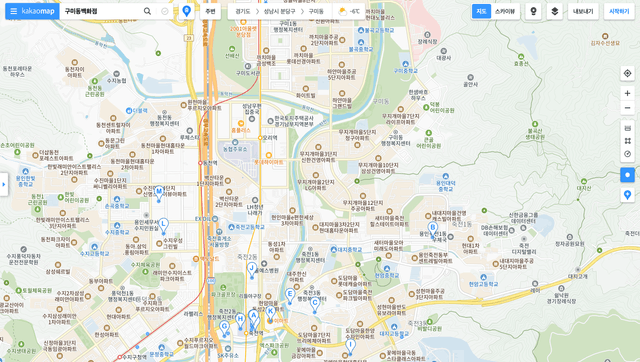Image resolution: width=640 pixels, height=362 pixels.
Task: Click the 수지체육공원 park label
Action: tap(146, 265)
